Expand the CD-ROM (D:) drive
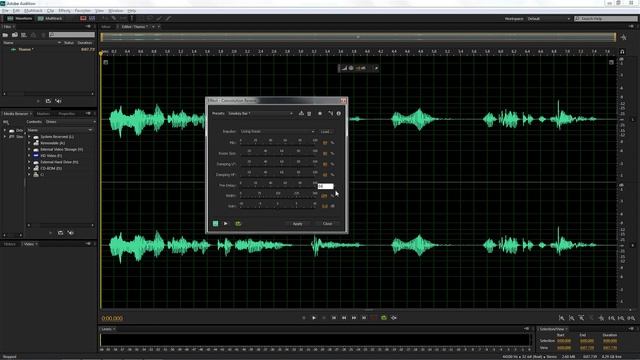This screenshot has height=360, width=640. point(29,168)
